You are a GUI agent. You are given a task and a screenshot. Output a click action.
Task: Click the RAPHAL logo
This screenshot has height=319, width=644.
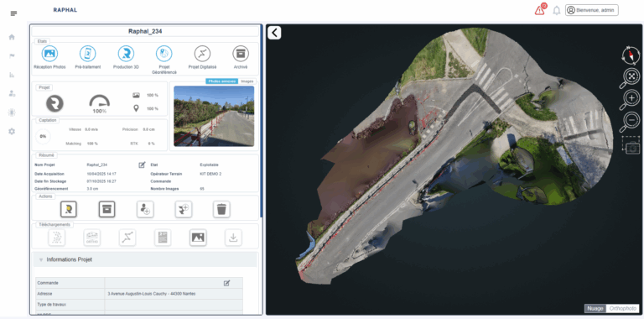coord(65,10)
